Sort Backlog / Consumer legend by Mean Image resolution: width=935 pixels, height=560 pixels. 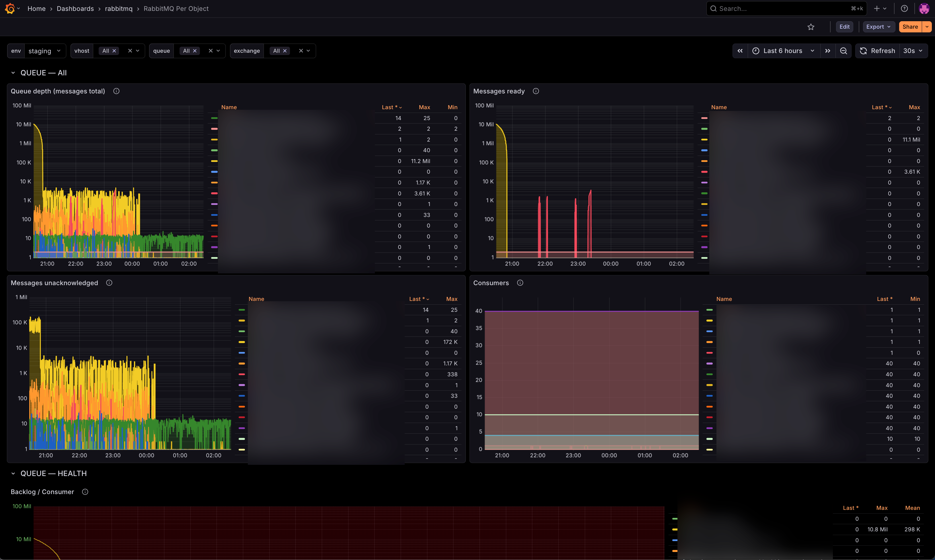pos(912,508)
